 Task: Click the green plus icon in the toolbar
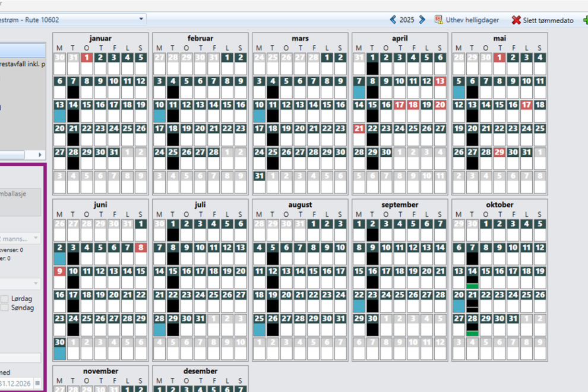pyautogui.click(x=586, y=20)
